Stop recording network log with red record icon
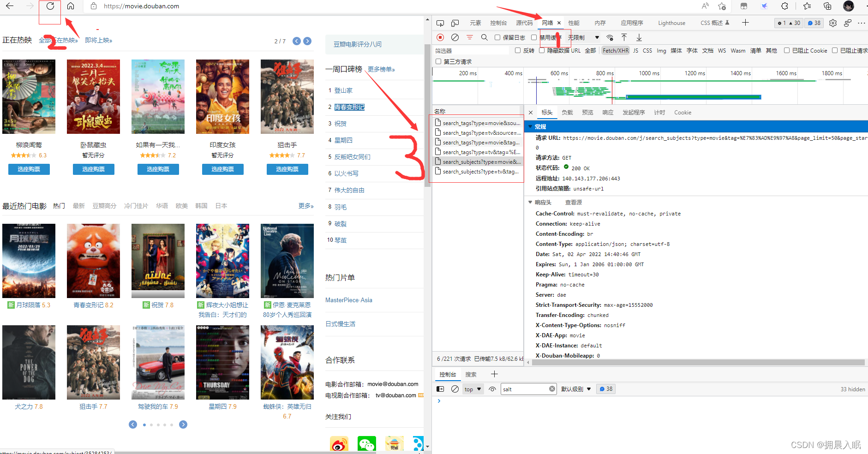The height and width of the screenshot is (454, 868). pos(440,37)
